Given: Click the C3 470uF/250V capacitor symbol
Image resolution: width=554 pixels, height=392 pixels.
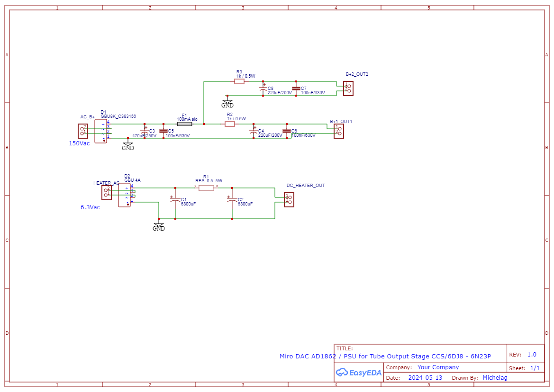Looking at the screenshot, I should tap(145, 131).
